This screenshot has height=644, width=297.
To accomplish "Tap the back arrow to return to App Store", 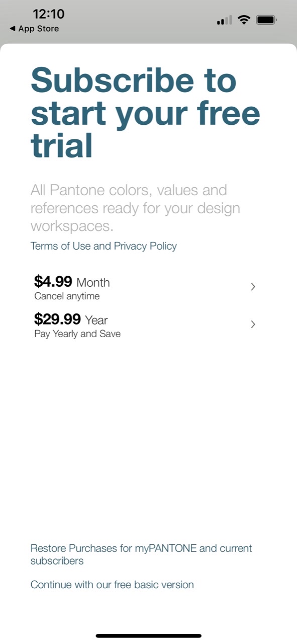I will coord(12,29).
